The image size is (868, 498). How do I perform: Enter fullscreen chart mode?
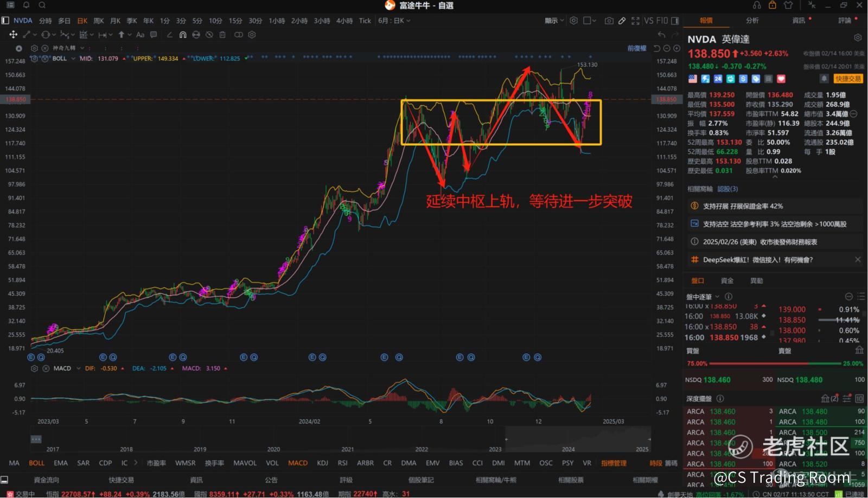coord(635,21)
